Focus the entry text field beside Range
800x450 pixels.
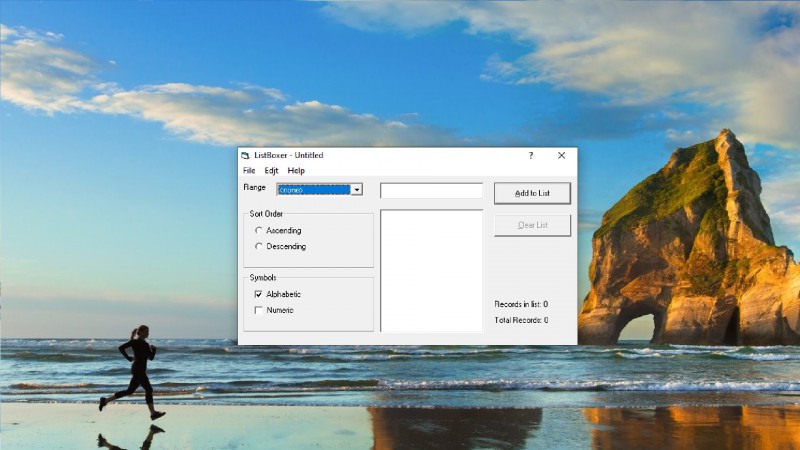click(431, 191)
